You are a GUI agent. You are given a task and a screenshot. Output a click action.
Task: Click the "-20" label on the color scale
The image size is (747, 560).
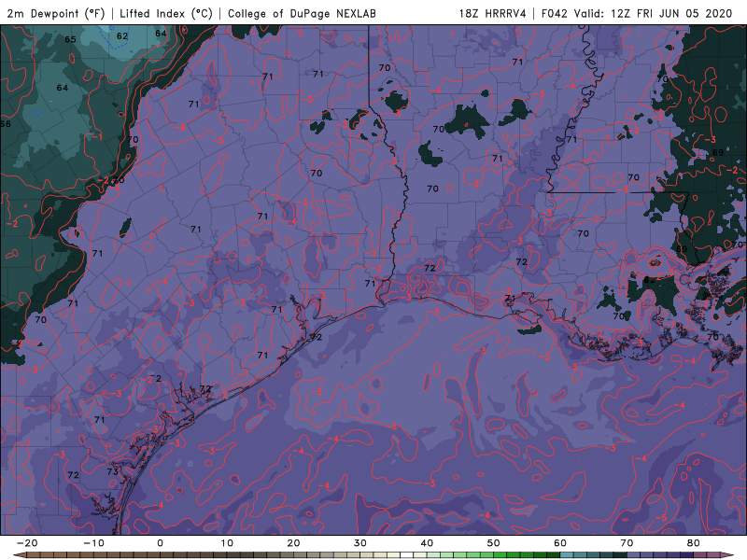point(27,543)
